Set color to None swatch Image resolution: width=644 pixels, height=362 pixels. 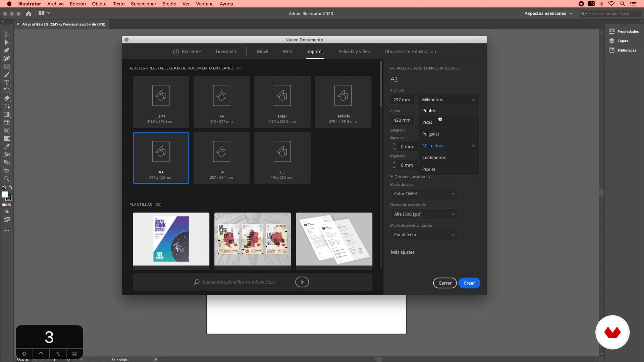tap(10, 205)
